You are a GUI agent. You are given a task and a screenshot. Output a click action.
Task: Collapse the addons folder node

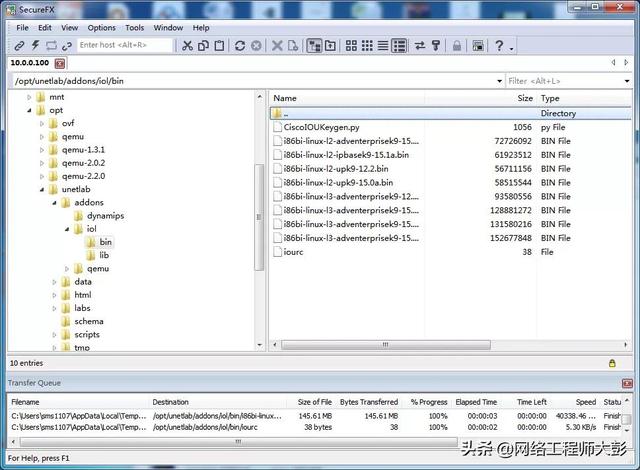pyautogui.click(x=54, y=202)
